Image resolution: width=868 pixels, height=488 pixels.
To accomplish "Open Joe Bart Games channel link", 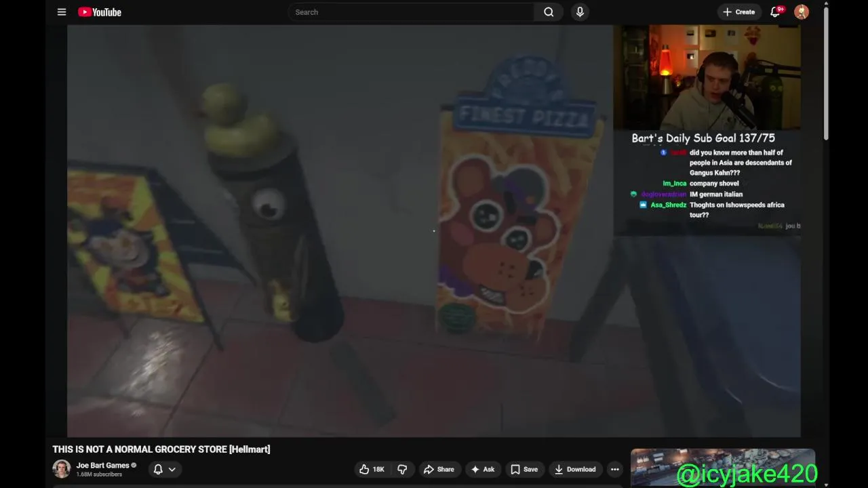I will point(102,465).
